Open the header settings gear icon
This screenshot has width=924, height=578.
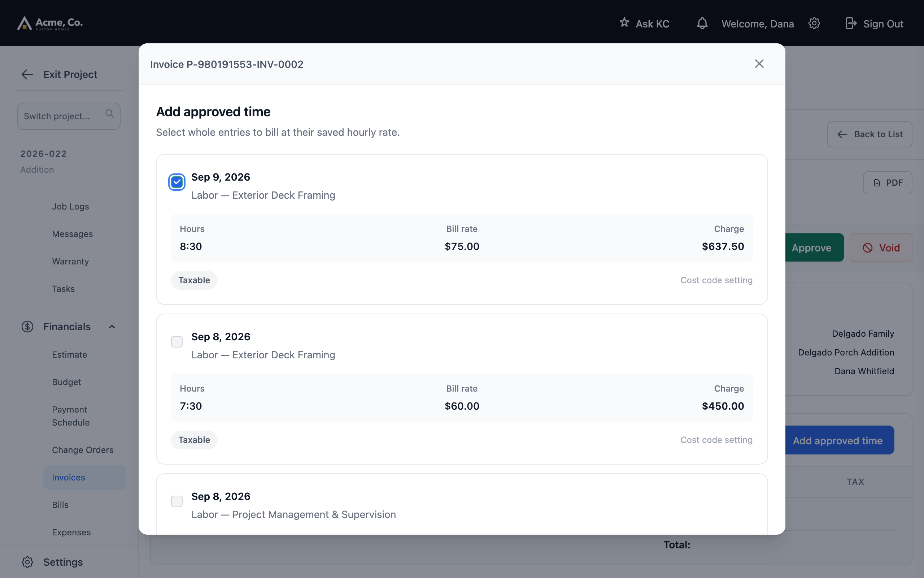tap(814, 23)
